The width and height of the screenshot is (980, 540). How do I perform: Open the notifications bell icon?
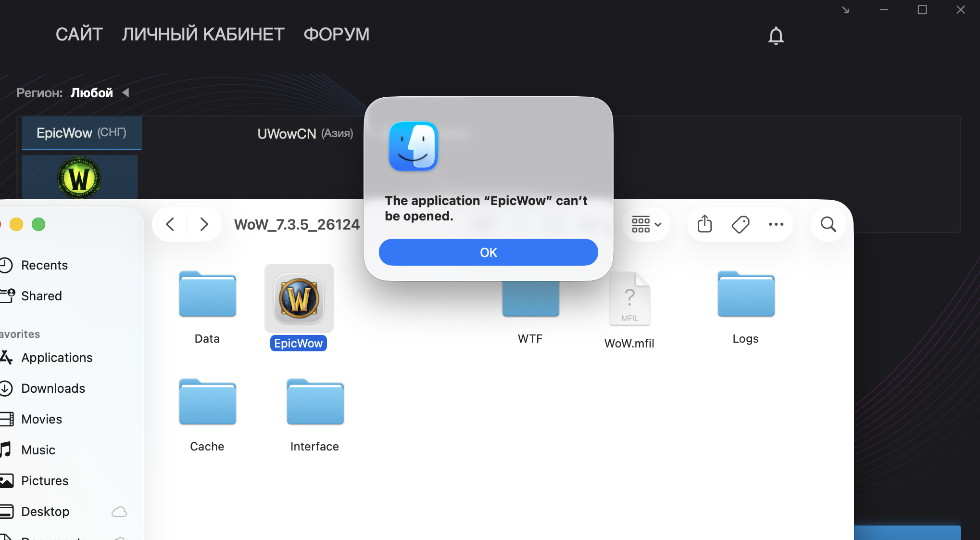776,36
